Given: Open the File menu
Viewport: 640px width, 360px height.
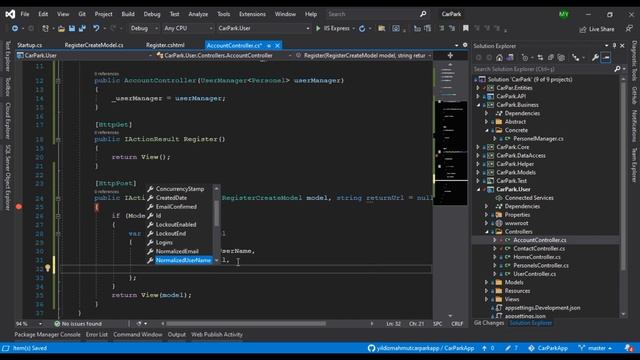Looking at the screenshot, I should click(x=25, y=14).
